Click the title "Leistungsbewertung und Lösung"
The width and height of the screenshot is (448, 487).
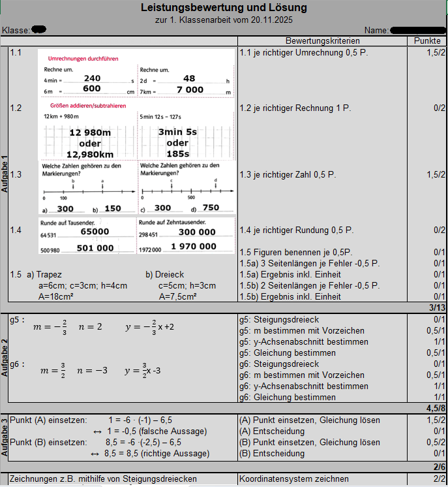[x=224, y=8]
